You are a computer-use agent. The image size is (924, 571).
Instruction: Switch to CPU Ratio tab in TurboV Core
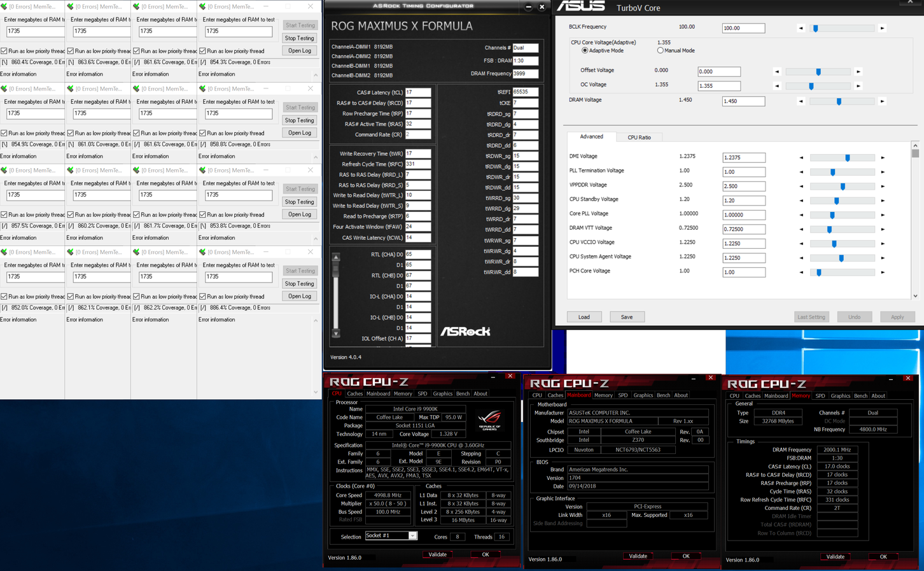[x=639, y=137]
